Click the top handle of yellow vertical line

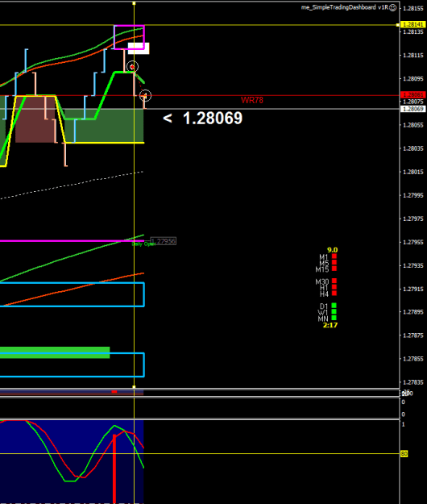(134, 3)
